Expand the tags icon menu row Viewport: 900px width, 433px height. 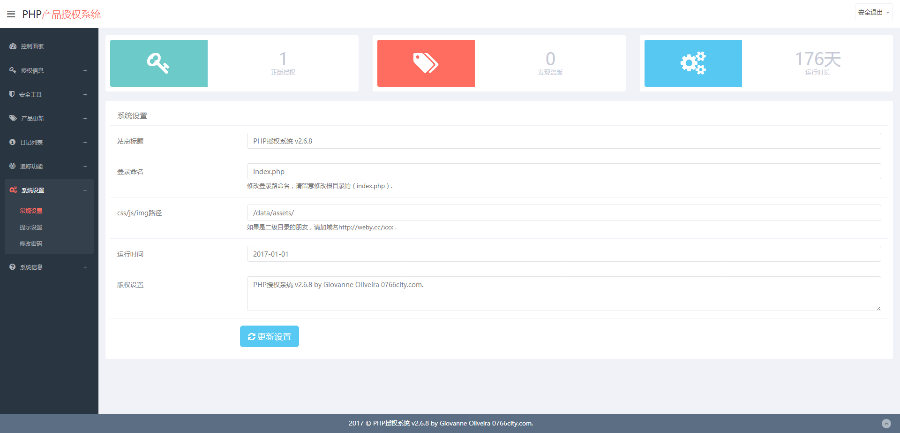tap(47, 118)
